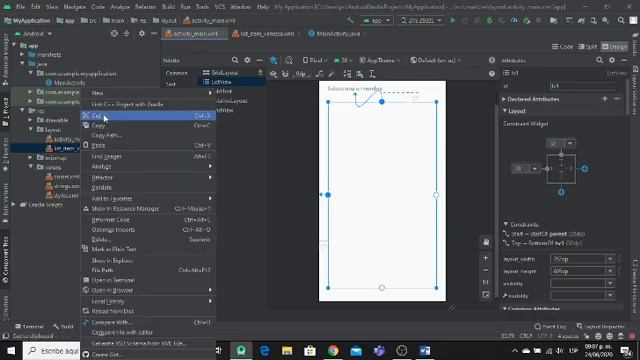Open the Build menu in menu bar

click(168, 7)
